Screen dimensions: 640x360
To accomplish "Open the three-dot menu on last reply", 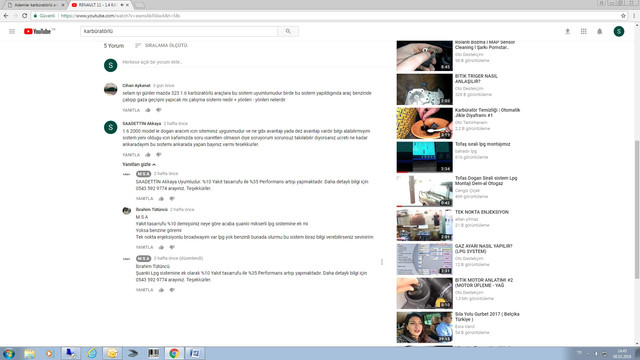I will coord(382,262).
